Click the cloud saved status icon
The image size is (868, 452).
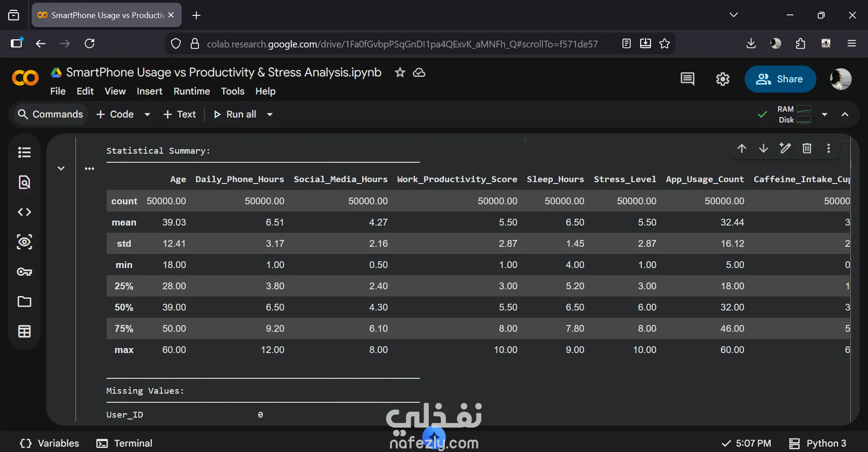pos(420,72)
